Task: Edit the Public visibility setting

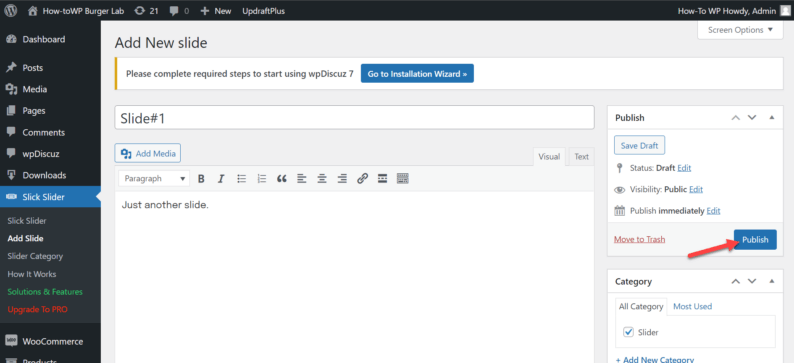Action: (696, 189)
